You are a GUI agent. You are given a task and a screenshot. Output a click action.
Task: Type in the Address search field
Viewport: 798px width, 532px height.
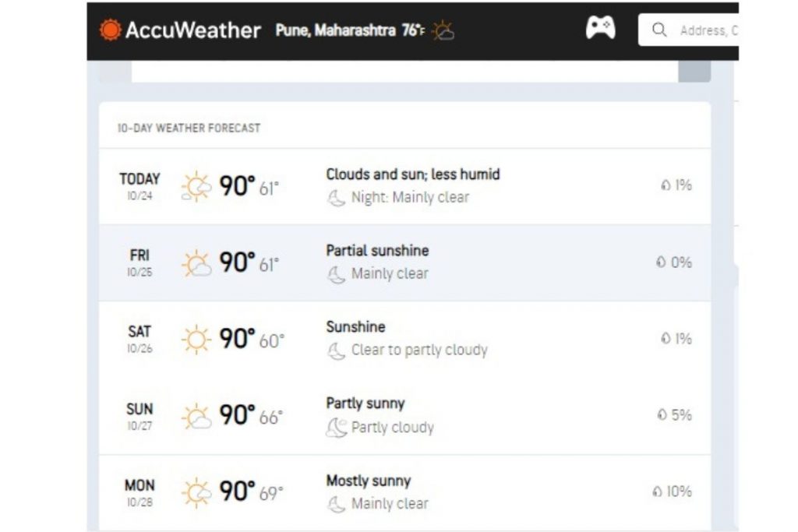pyautogui.click(x=705, y=31)
